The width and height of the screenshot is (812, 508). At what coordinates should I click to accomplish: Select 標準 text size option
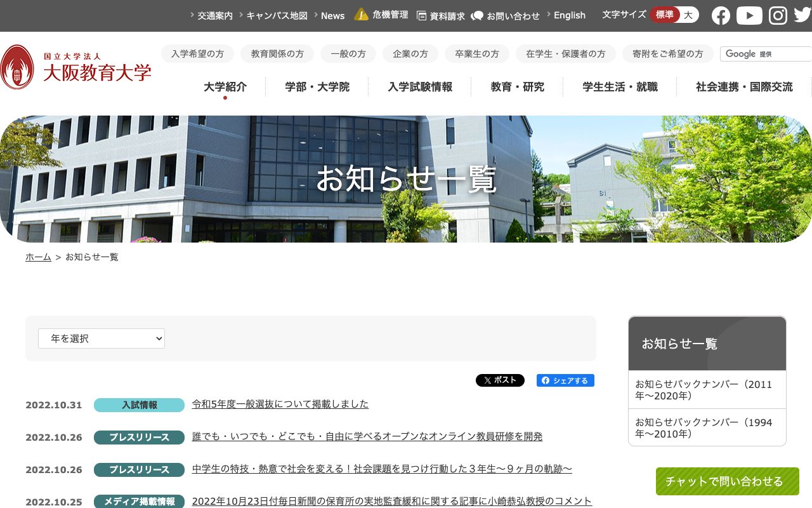665,14
